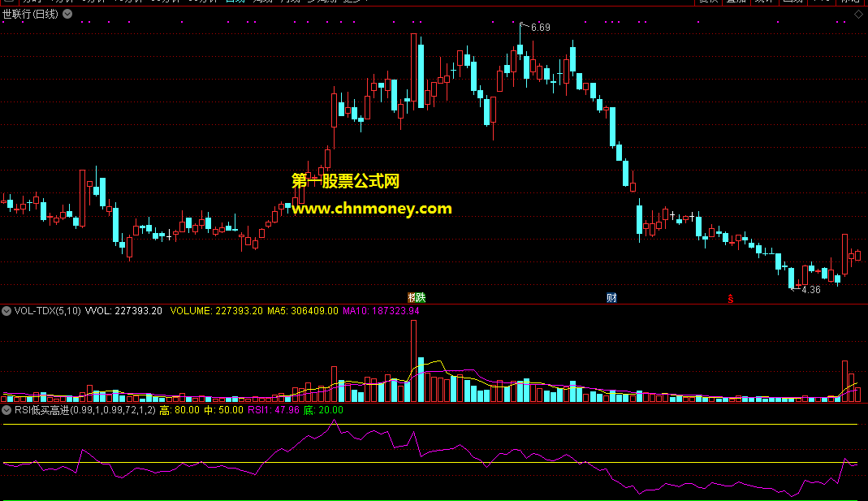Click the 4.36 low price label
The height and width of the screenshot is (501, 868).
click(x=811, y=290)
